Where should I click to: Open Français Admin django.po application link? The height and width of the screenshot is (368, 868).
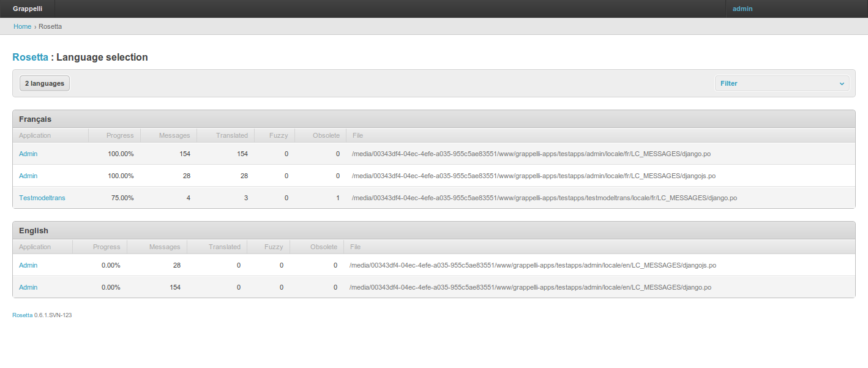tap(28, 154)
